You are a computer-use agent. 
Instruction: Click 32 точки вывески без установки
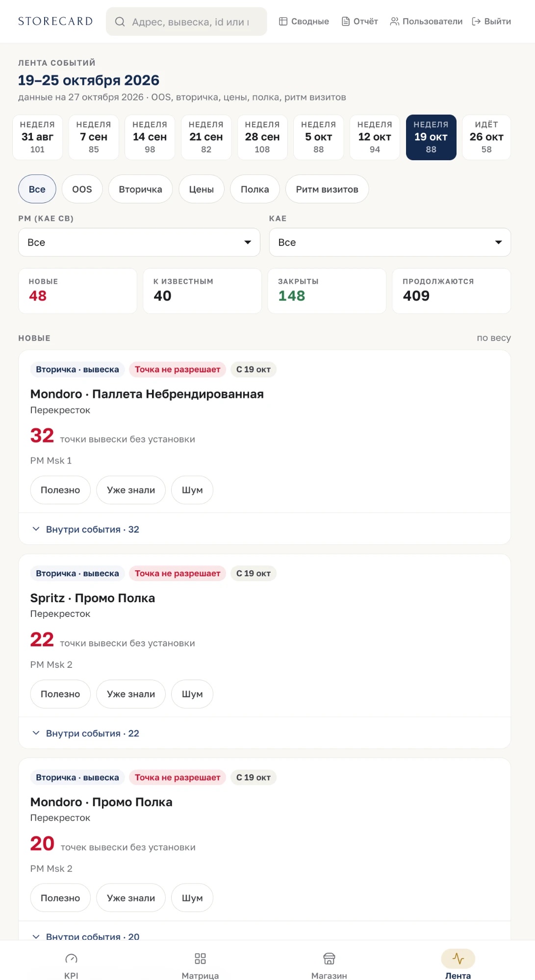pos(113,436)
